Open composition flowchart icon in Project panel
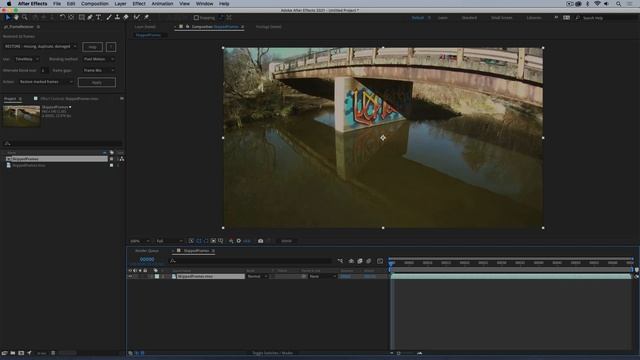Image resolution: width=640 pixels, height=360 pixels. coord(122,159)
